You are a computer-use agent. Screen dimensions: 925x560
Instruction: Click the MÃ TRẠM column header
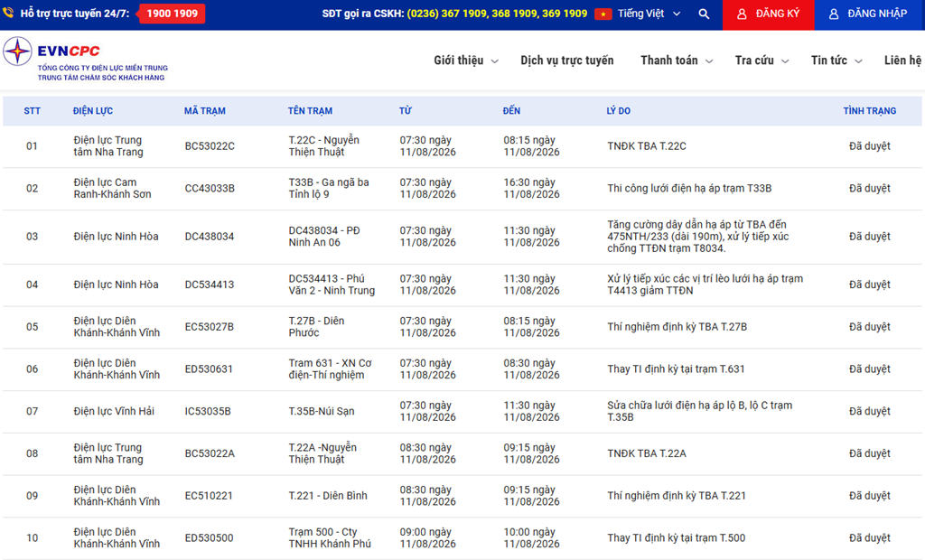205,111
